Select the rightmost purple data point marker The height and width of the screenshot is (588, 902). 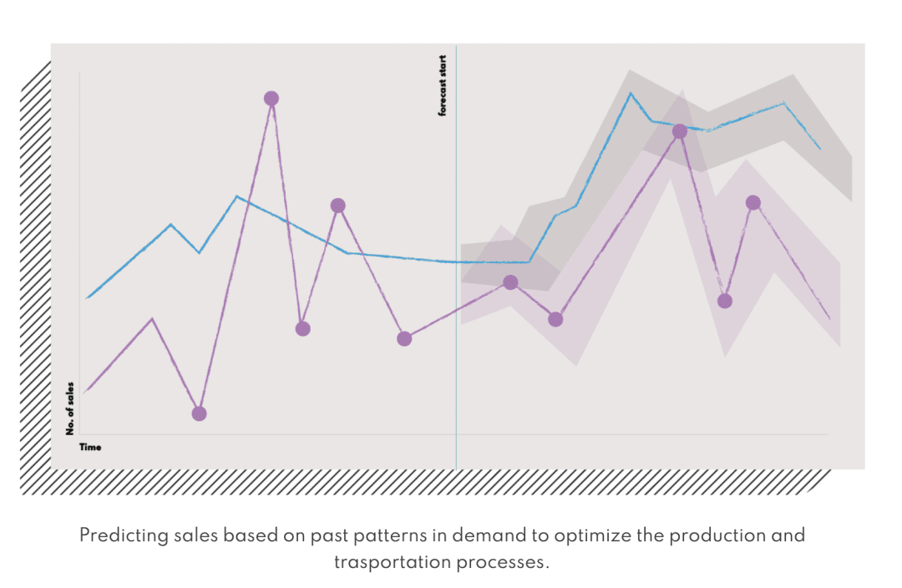(753, 203)
